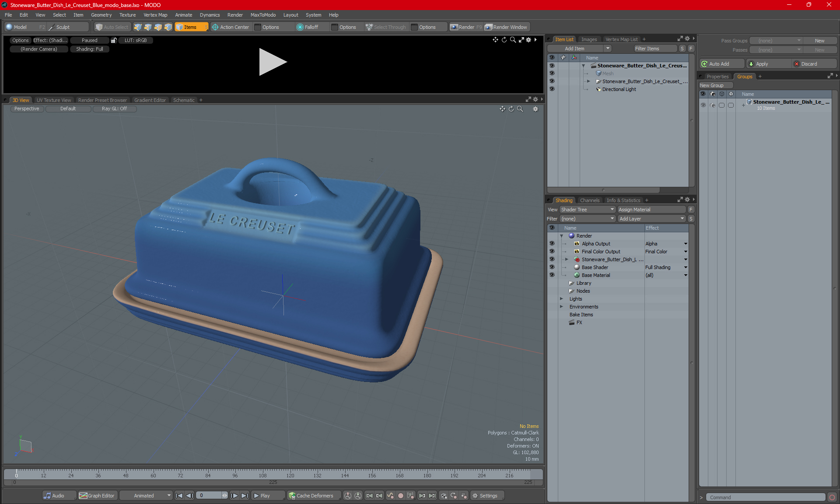Click frame 60 on timeline ruler

tap(153, 475)
